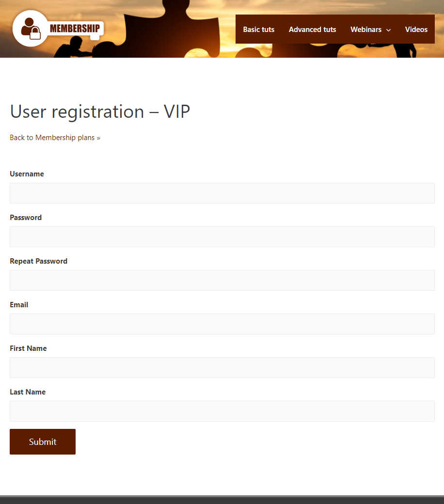Focus the First Name text box
Screen dimensions: 444x504
222,368
